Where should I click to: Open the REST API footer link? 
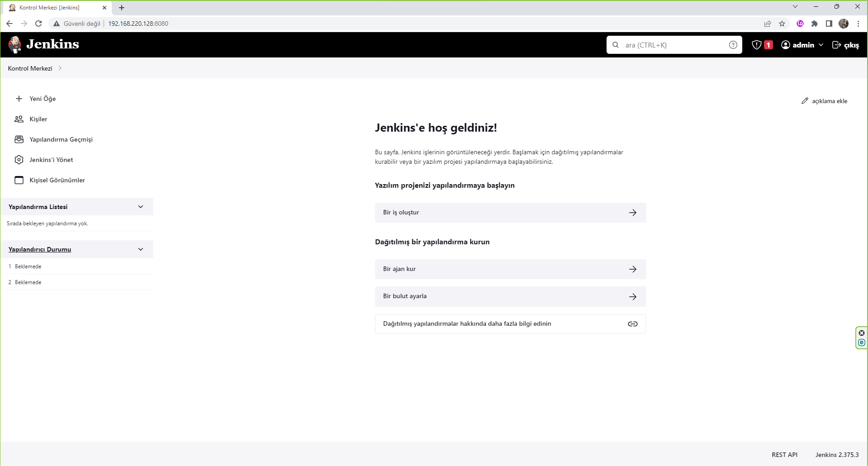(784, 455)
